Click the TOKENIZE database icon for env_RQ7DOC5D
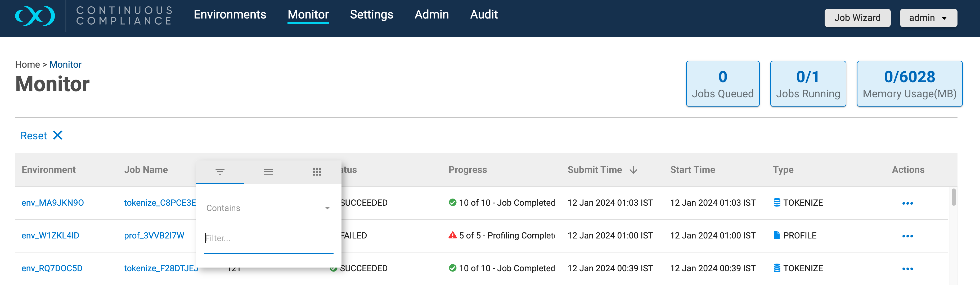Image resolution: width=980 pixels, height=285 pixels. pyautogui.click(x=777, y=268)
